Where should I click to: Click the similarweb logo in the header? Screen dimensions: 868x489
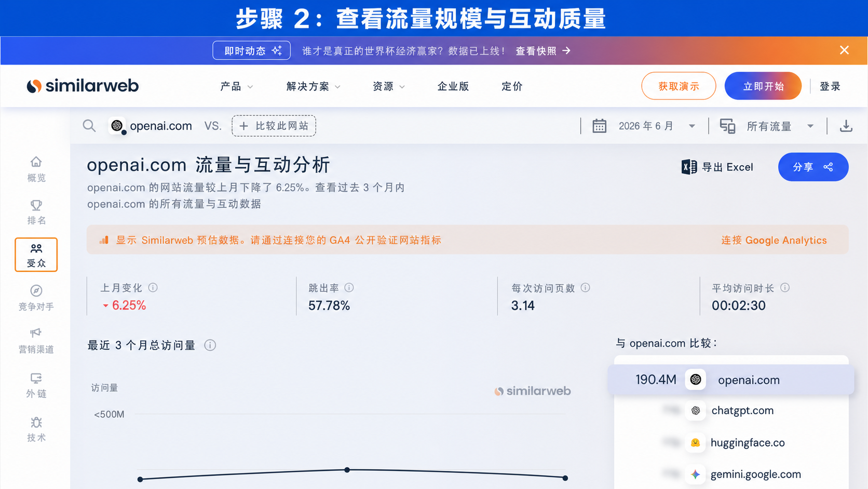pyautogui.click(x=83, y=86)
